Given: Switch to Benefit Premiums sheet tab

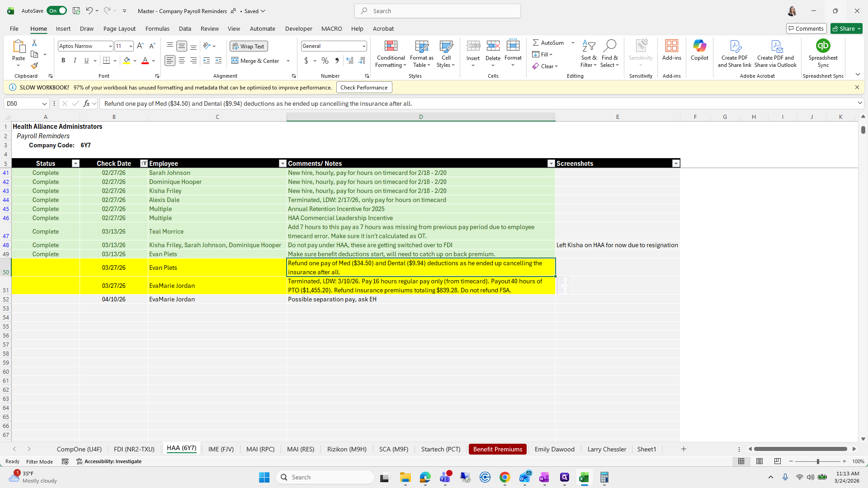Looking at the screenshot, I should 497,449.
